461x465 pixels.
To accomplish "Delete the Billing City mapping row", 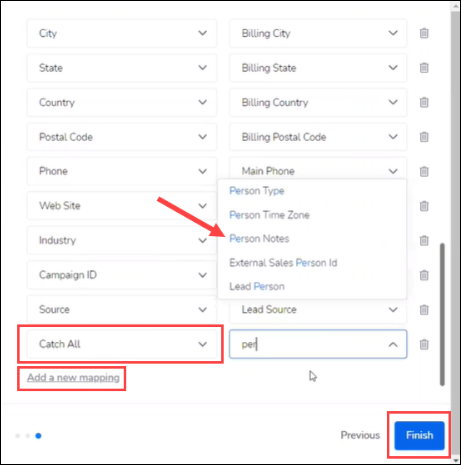I will [424, 33].
